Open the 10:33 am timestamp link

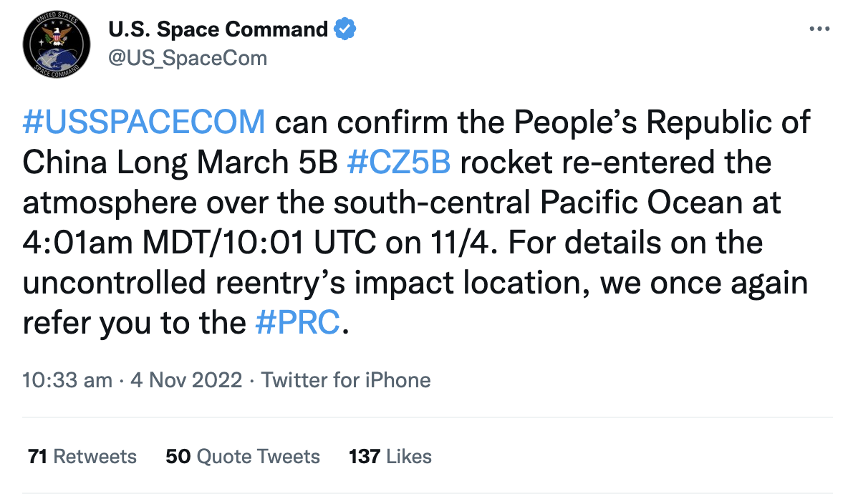[x=67, y=380]
